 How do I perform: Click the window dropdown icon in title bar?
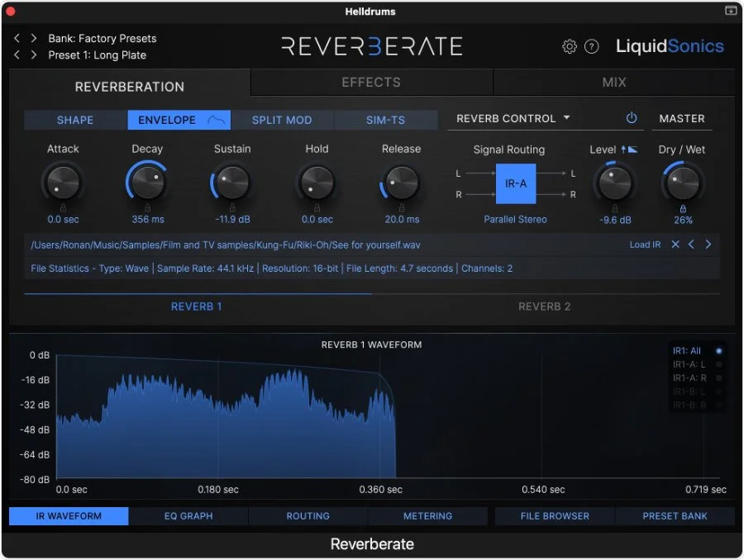pos(731,11)
